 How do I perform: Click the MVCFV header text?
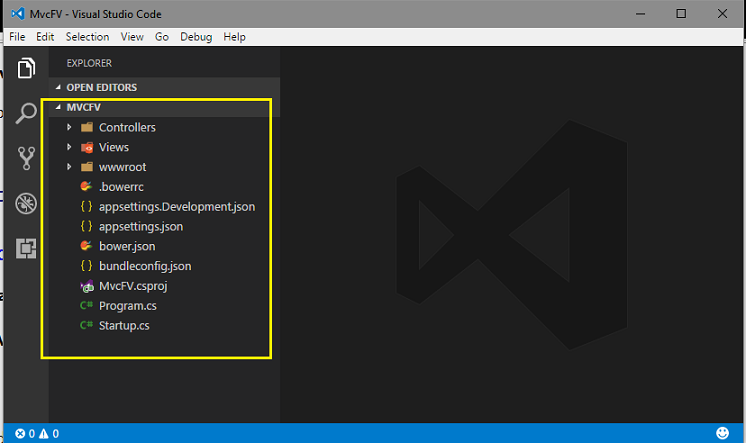click(84, 108)
